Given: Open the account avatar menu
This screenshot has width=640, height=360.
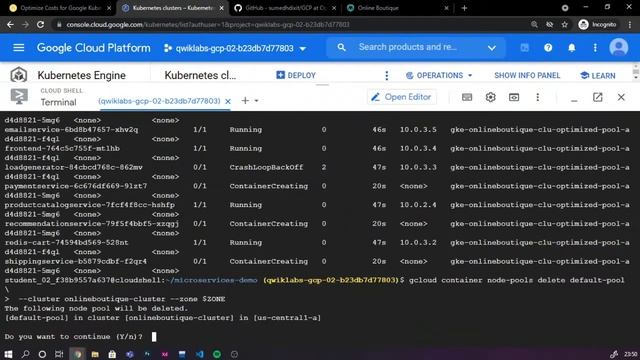Looking at the screenshot, I should [x=619, y=47].
